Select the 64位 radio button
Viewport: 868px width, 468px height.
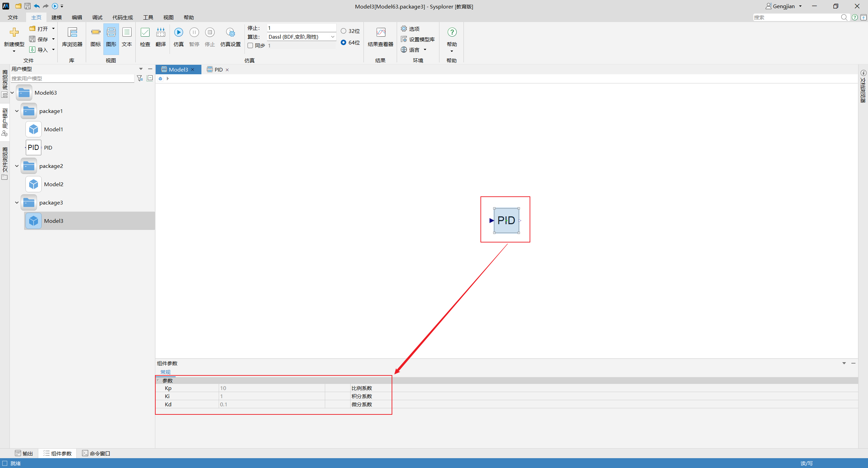tap(343, 42)
